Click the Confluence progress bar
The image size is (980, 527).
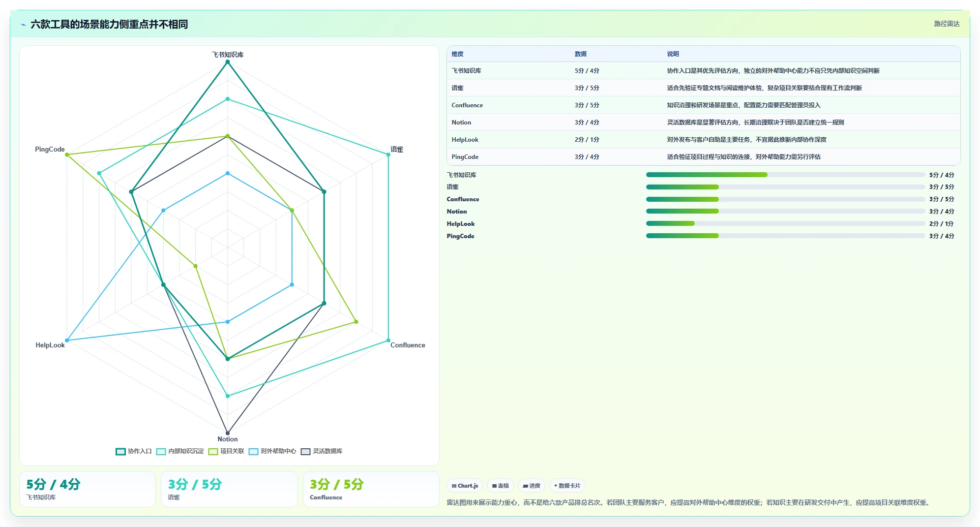785,199
